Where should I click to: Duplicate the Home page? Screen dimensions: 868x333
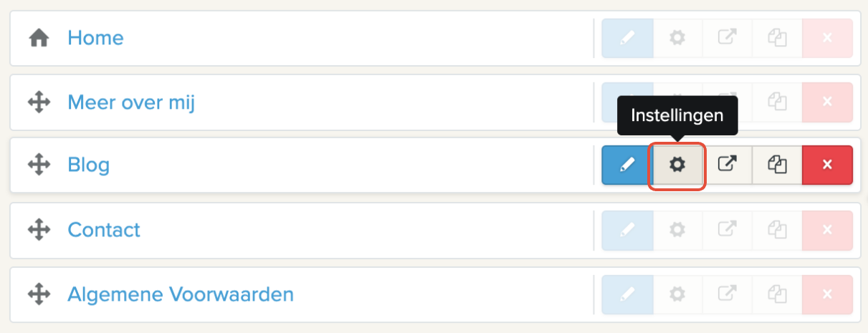coord(777,38)
